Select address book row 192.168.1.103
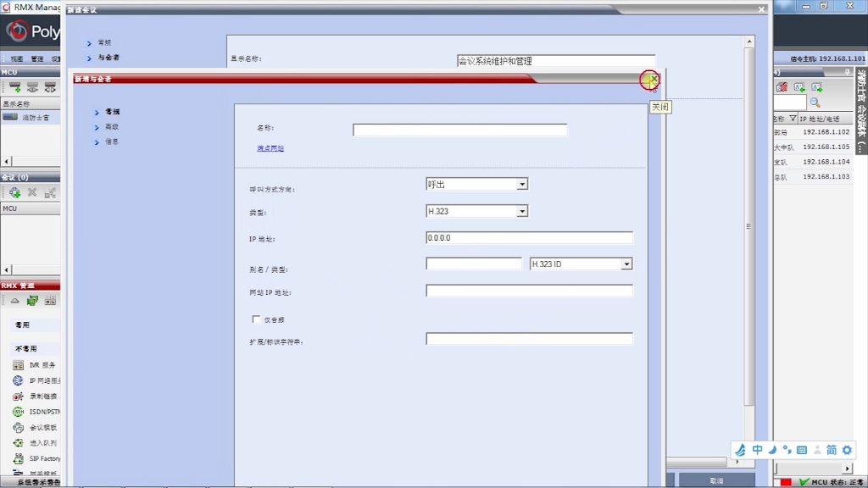 click(813, 177)
